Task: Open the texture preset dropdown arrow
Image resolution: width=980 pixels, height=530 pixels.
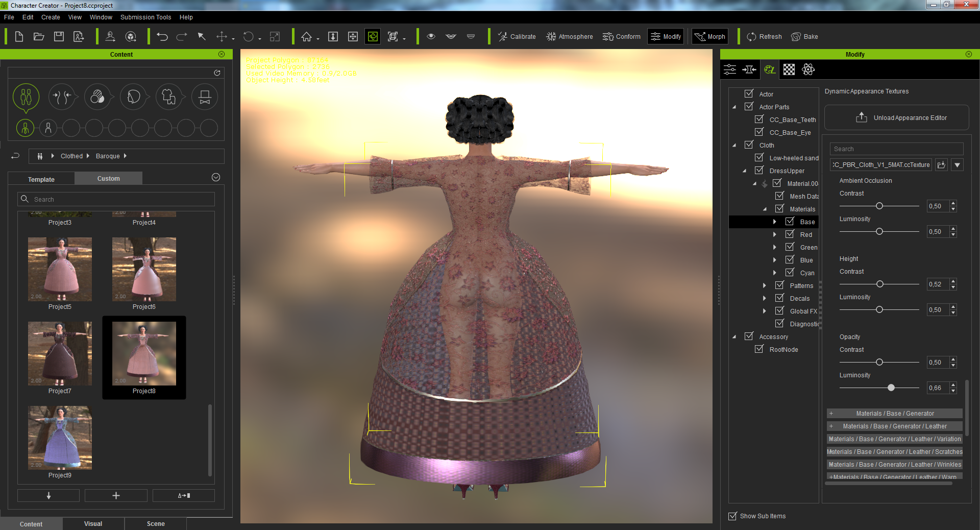Action: click(x=957, y=165)
